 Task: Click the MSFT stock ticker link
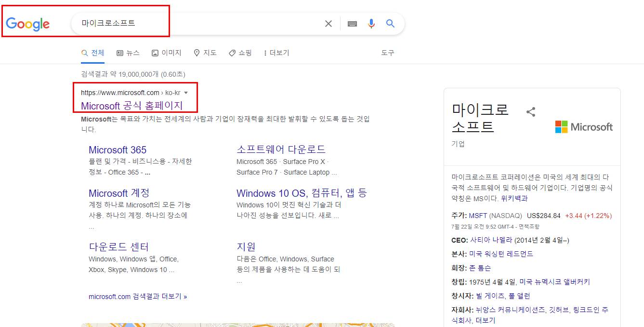click(478, 216)
